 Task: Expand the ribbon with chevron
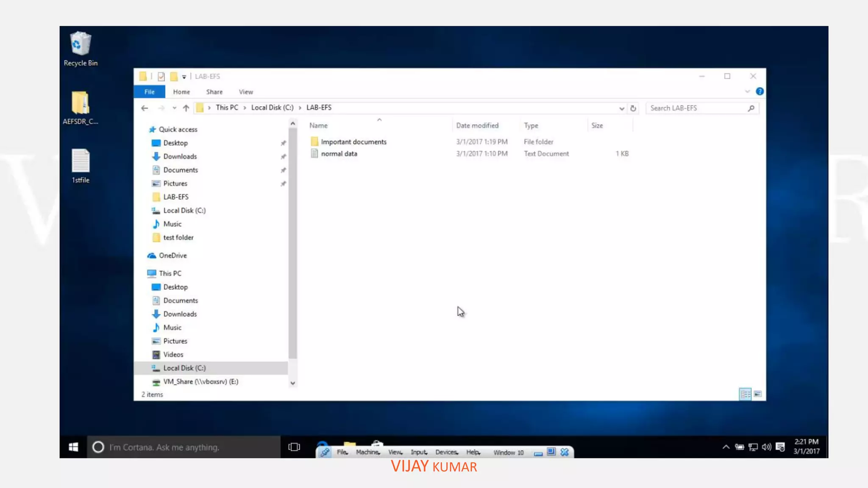coord(747,91)
